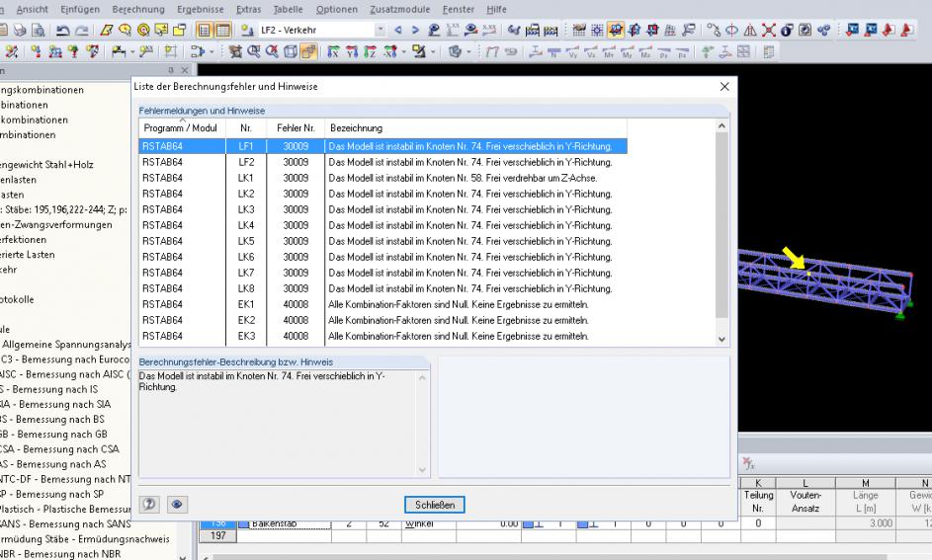This screenshot has height=560, width=932.
Task: Click the eye view button in error dialog
Action: [177, 504]
